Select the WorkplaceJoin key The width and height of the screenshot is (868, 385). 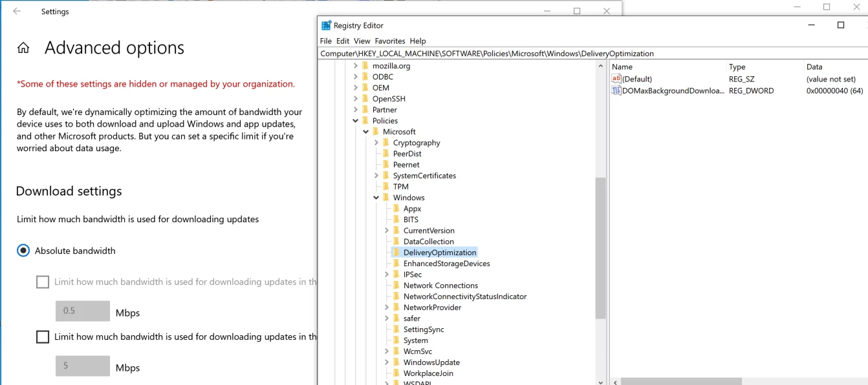pos(428,373)
